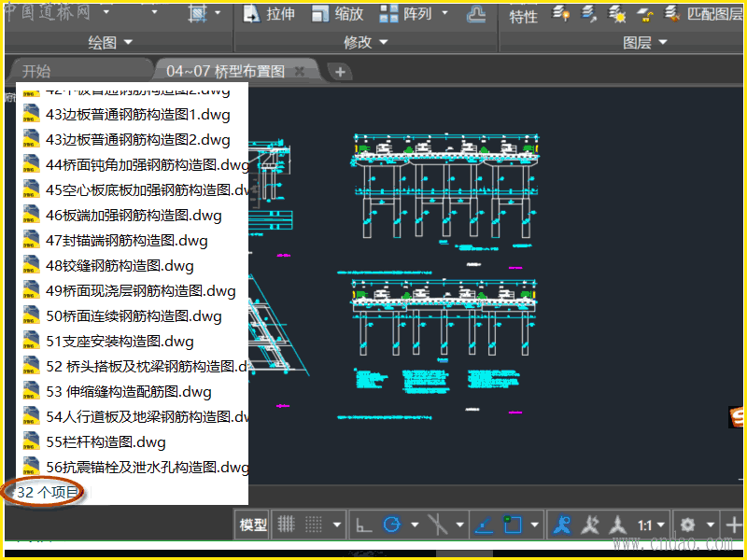Activate the 拉伸 (Stretch) tool

tap(269, 14)
